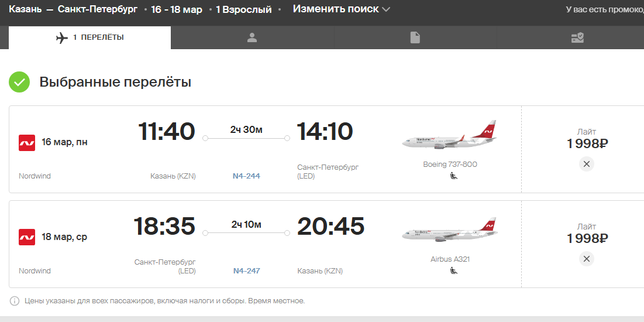Image resolution: width=644 pixels, height=322 pixels.
Task: Open flight number N4-244 details
Action: click(x=246, y=176)
